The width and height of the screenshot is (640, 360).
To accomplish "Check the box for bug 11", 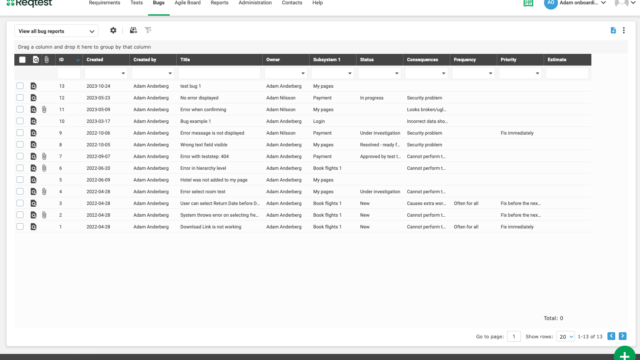I will click(x=20, y=109).
